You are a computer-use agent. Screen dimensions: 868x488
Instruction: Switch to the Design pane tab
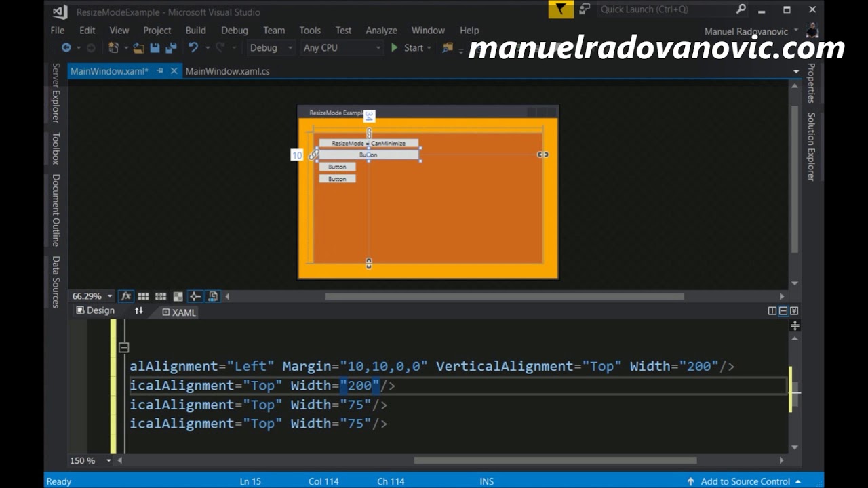(x=95, y=310)
